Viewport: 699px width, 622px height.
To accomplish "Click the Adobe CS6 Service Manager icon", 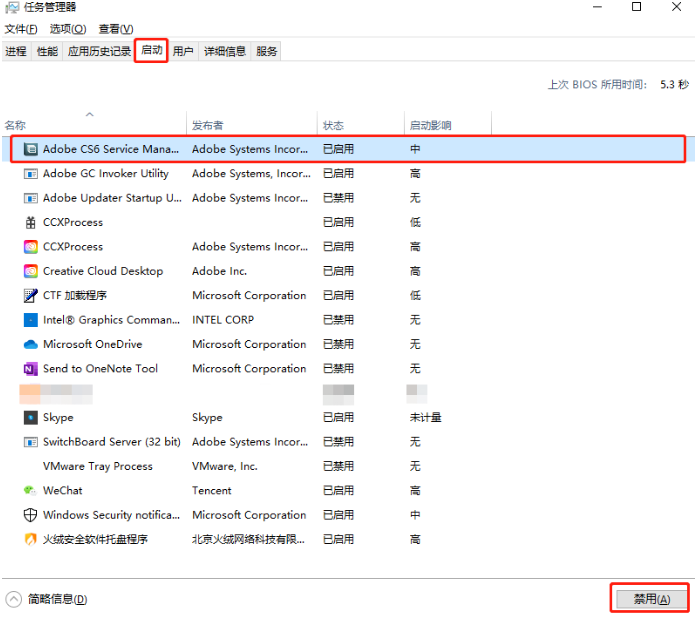I will (x=30, y=149).
